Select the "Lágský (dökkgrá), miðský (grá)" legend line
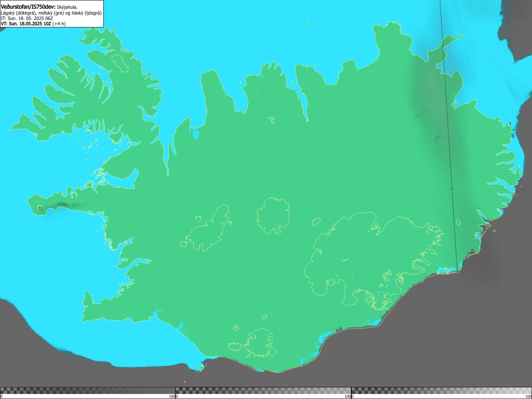This screenshot has width=532, height=399. click(x=32, y=13)
